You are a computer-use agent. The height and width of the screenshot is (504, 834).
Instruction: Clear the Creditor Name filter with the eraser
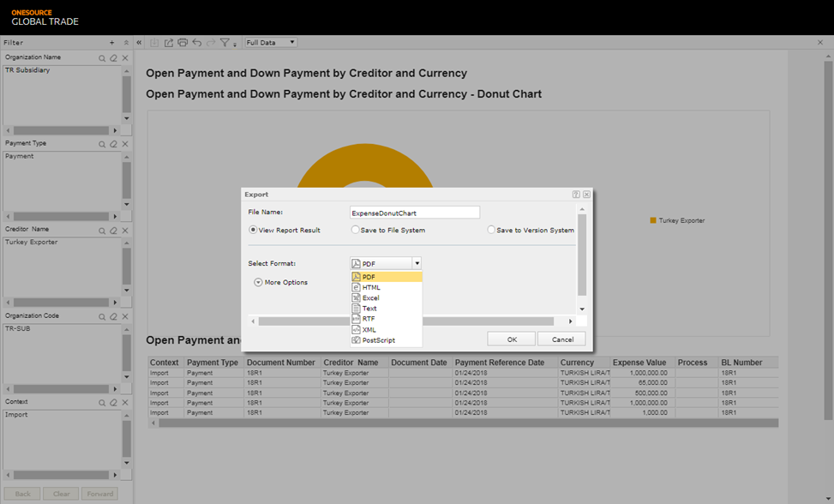(x=113, y=231)
